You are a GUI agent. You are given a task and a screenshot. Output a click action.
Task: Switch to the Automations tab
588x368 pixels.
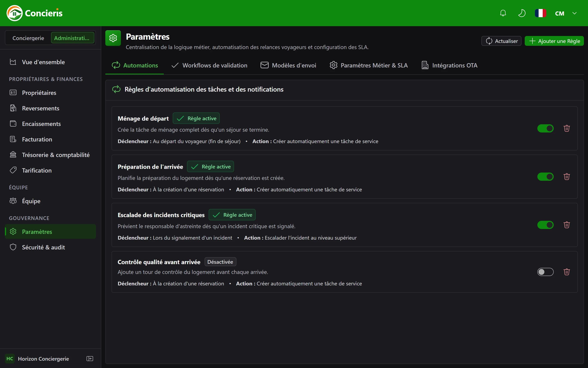click(x=135, y=65)
